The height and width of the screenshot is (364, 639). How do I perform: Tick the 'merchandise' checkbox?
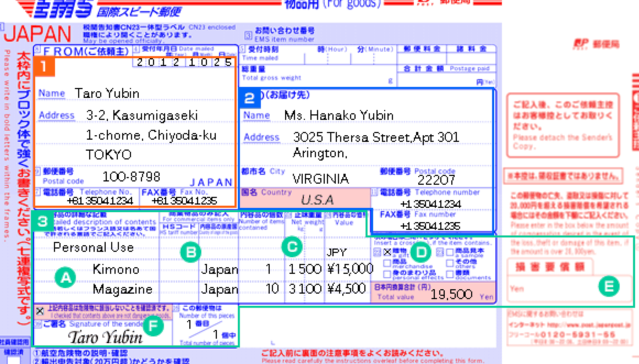387,263
